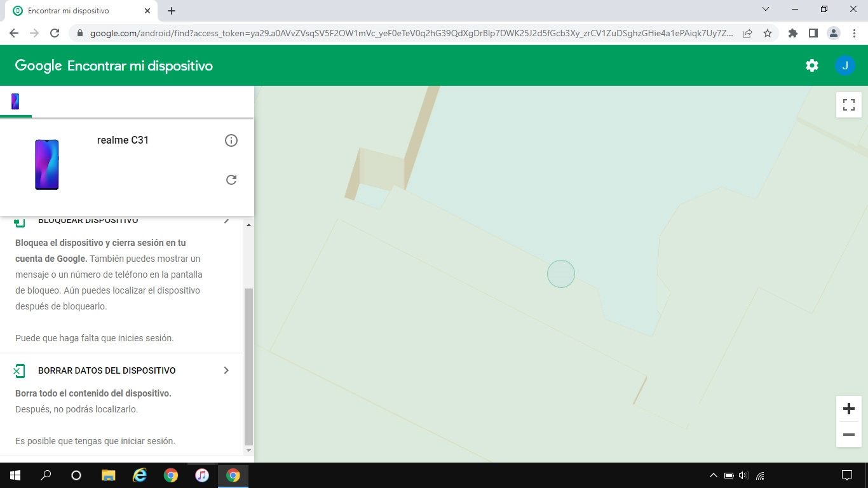This screenshot has width=868, height=488.
Task: Click the BLOQUEAR DISPOSITIVO lock icon
Action: [19, 219]
